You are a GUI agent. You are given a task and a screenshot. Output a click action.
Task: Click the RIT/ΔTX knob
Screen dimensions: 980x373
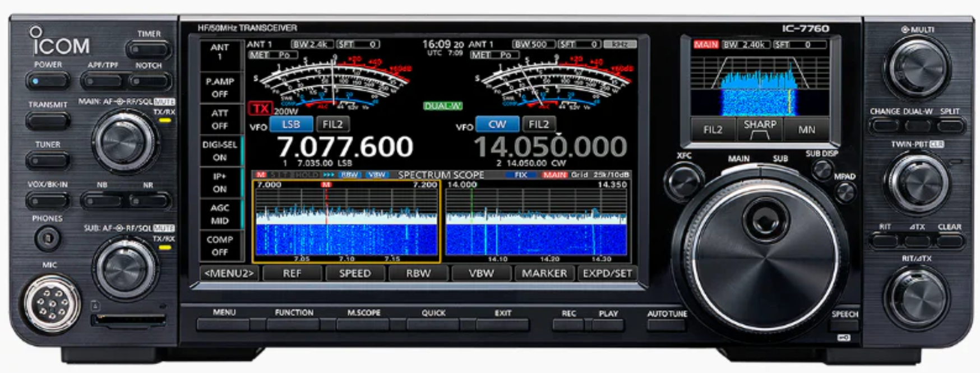[917, 298]
